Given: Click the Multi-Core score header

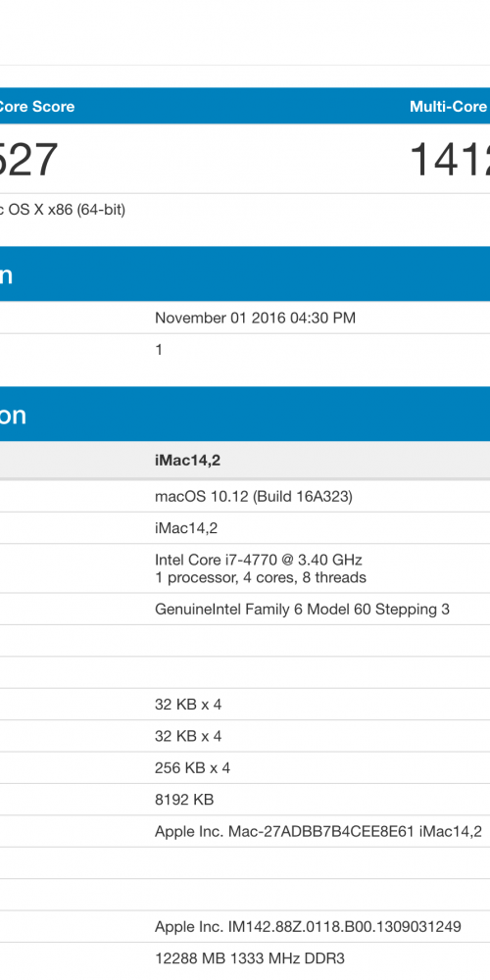Looking at the screenshot, I should coord(450,106).
